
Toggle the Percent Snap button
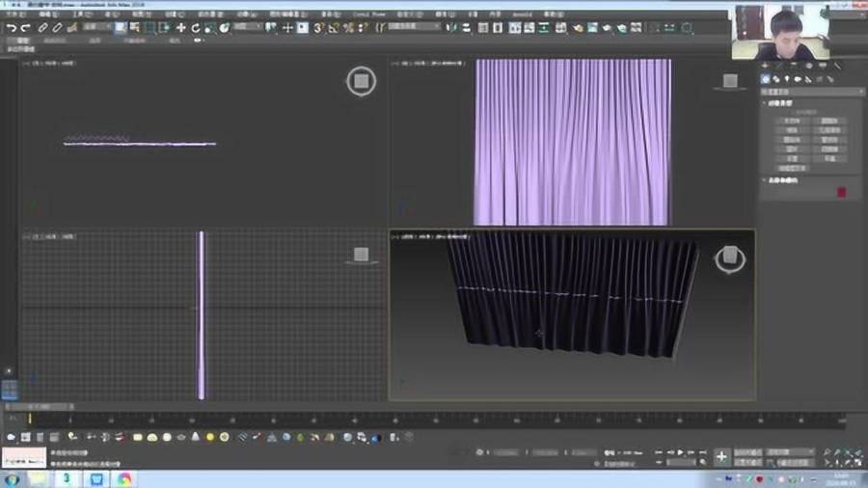tap(348, 27)
